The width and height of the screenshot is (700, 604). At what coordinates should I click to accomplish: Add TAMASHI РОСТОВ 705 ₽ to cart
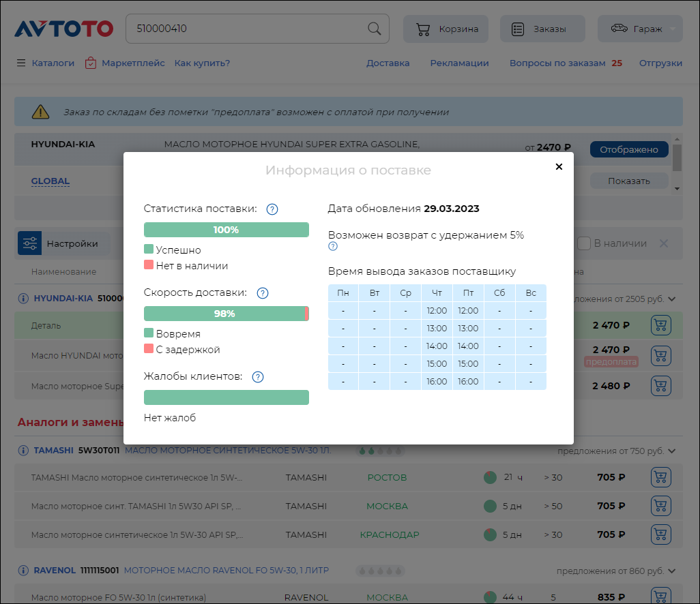[660, 477]
